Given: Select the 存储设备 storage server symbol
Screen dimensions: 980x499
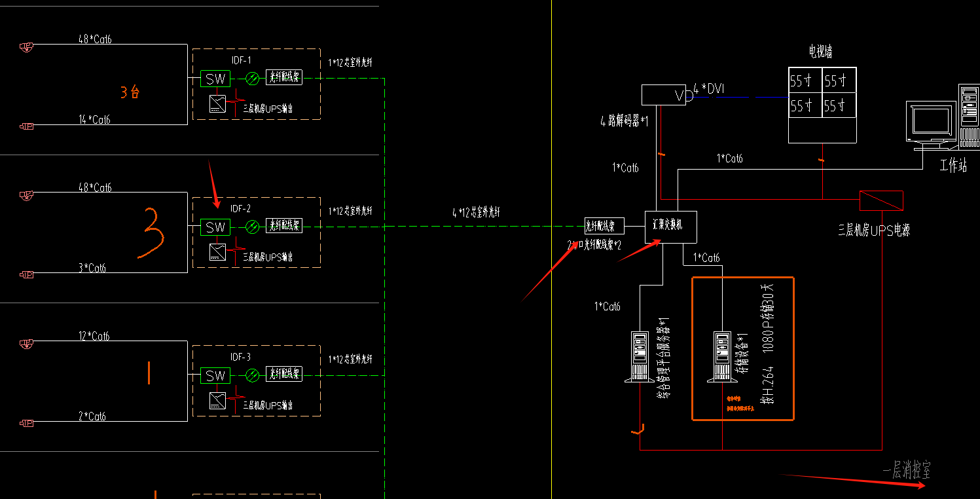Looking at the screenshot, I should coord(723,356).
